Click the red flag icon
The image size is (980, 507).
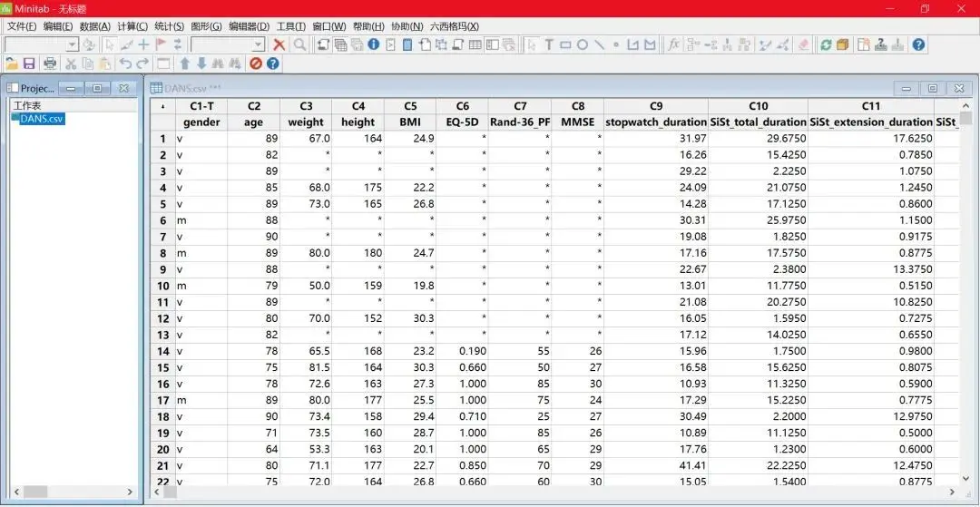click(x=161, y=44)
